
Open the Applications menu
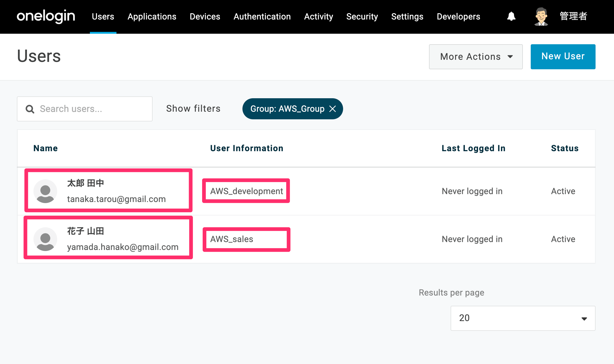pyautogui.click(x=152, y=17)
